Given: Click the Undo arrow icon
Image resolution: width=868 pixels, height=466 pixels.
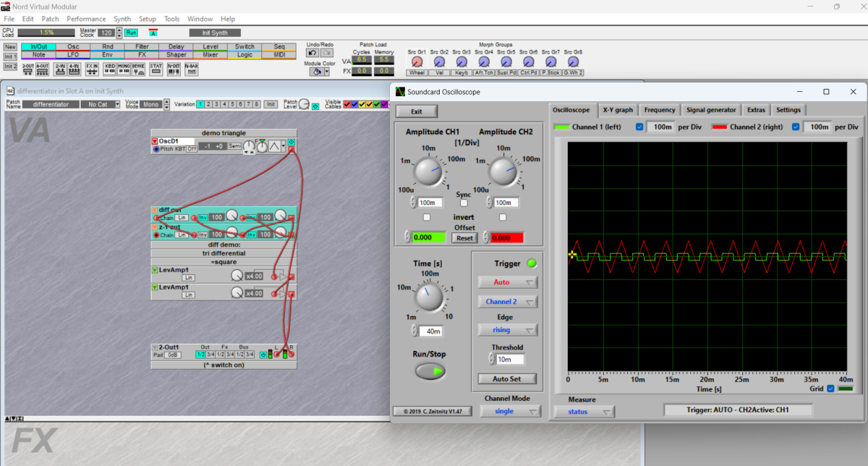Looking at the screenshot, I should [x=312, y=53].
